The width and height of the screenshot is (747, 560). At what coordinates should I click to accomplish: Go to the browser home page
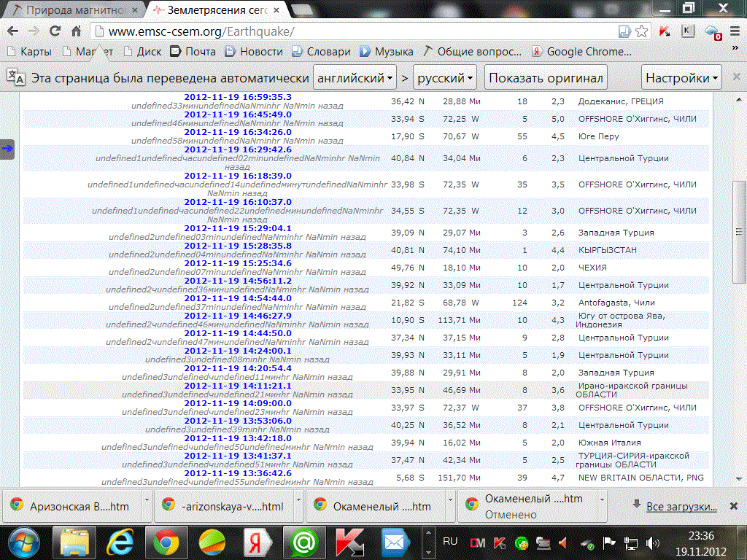click(76, 31)
